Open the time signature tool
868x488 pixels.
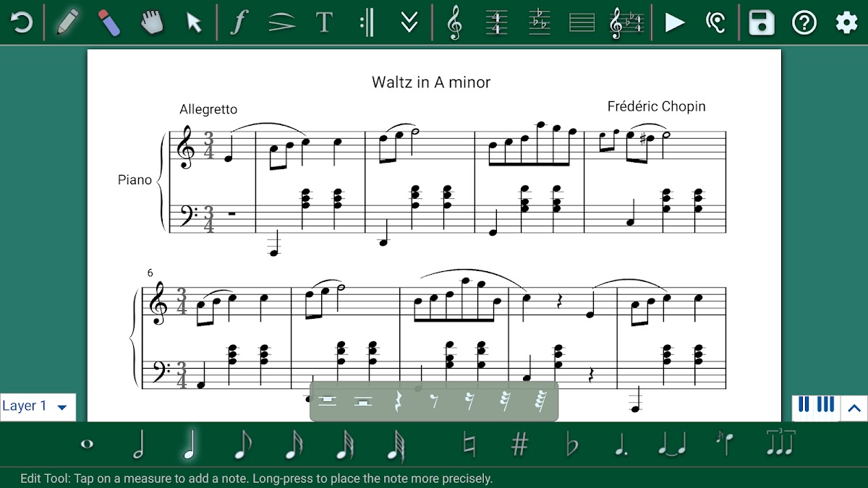[496, 22]
